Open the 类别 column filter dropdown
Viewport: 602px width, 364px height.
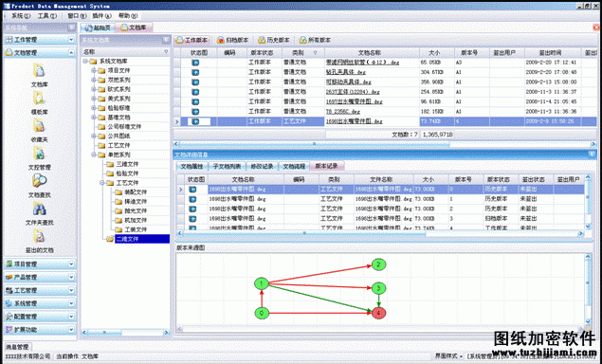[x=315, y=52]
